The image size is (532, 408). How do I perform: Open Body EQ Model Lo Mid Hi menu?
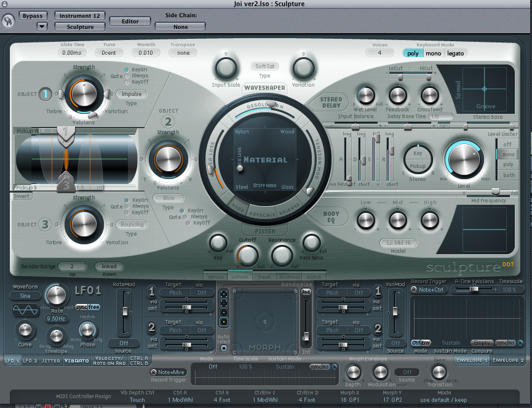point(399,242)
